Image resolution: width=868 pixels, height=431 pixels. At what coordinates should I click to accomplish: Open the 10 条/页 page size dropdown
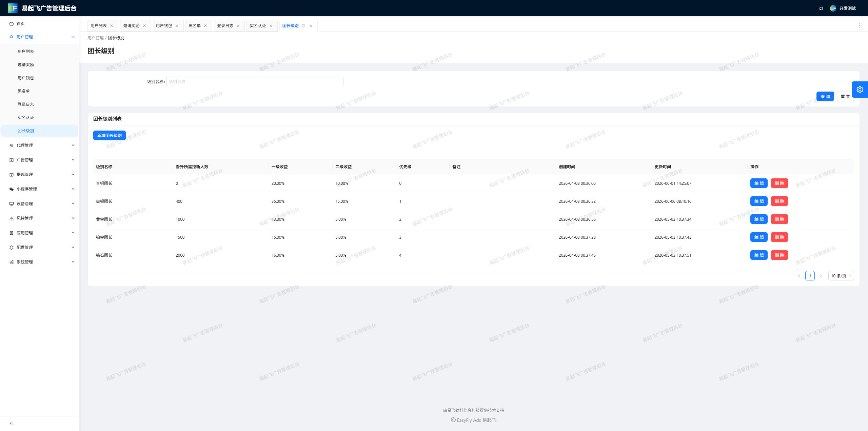coord(841,276)
